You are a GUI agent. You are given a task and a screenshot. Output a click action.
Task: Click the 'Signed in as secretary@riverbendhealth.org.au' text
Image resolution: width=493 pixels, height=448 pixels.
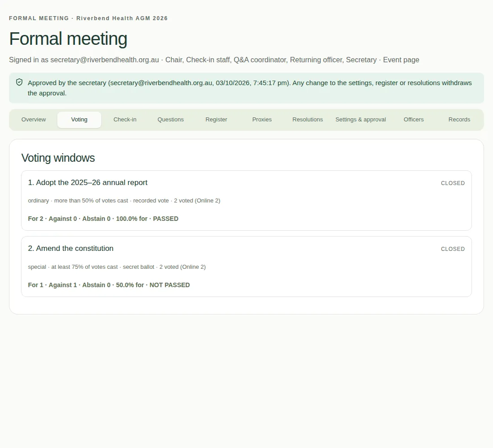click(84, 60)
